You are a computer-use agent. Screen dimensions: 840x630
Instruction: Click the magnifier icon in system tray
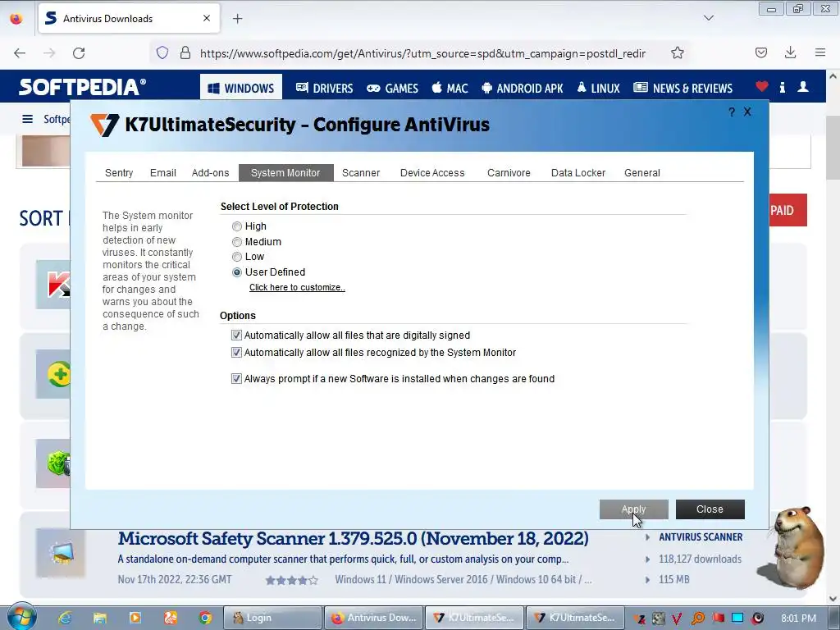click(698, 619)
